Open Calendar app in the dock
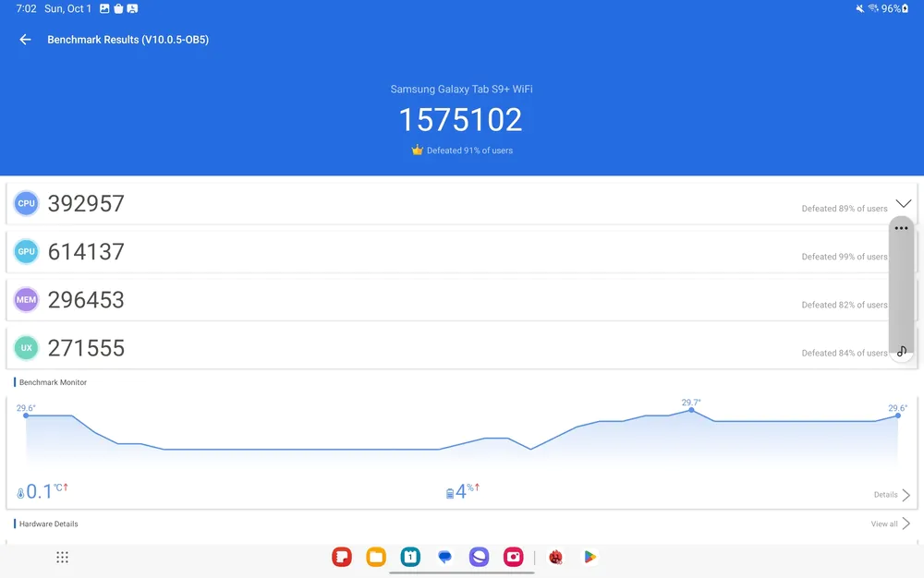Screen dimensions: 924x578 (x=410, y=557)
